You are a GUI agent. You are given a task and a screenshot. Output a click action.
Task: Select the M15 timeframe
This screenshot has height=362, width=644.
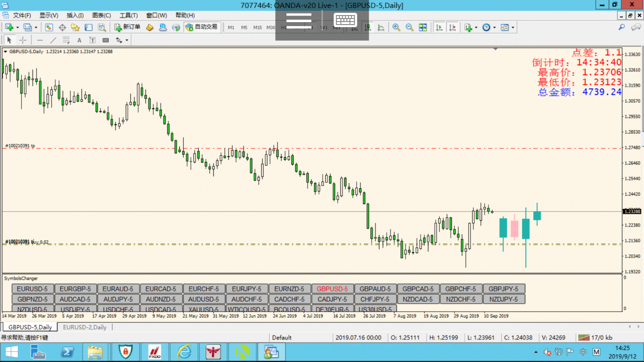tap(257, 27)
